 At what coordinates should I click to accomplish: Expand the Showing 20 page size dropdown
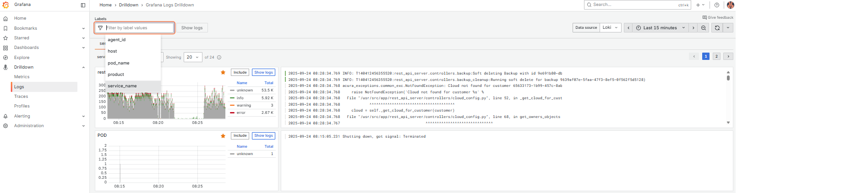coord(193,57)
